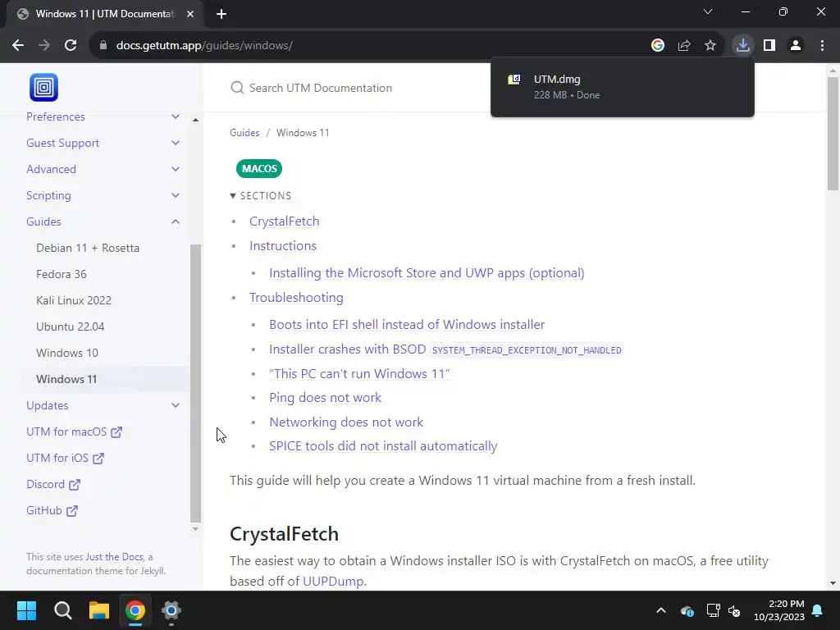Click the browser forward arrow
Screen dimensions: 840x630
(44, 46)
